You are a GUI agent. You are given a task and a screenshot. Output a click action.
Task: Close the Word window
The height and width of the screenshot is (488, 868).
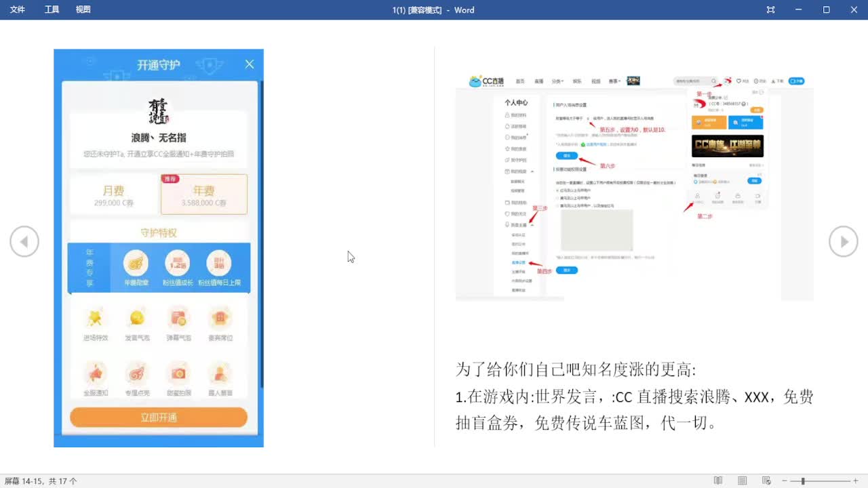[x=854, y=9]
